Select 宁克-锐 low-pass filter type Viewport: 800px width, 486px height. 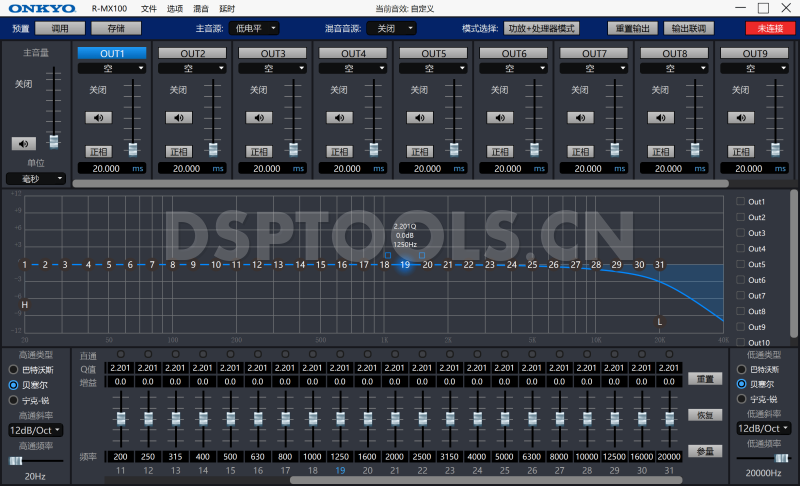(x=741, y=399)
